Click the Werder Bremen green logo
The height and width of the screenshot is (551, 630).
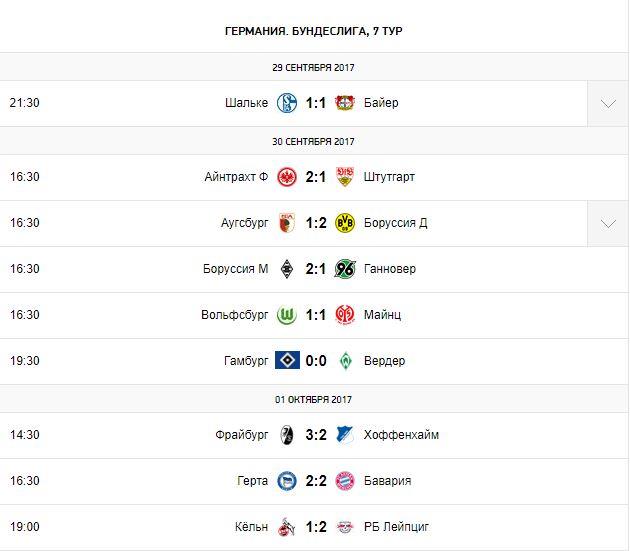click(345, 360)
